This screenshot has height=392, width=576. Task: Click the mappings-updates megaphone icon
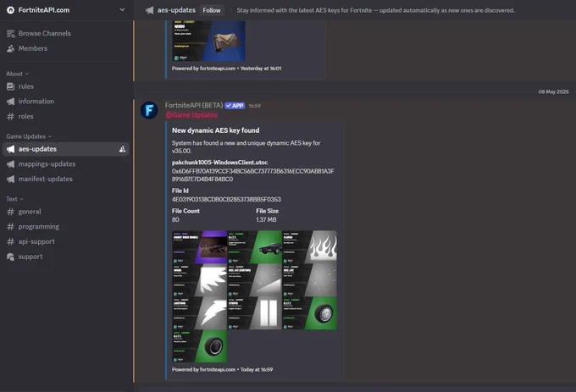11,164
